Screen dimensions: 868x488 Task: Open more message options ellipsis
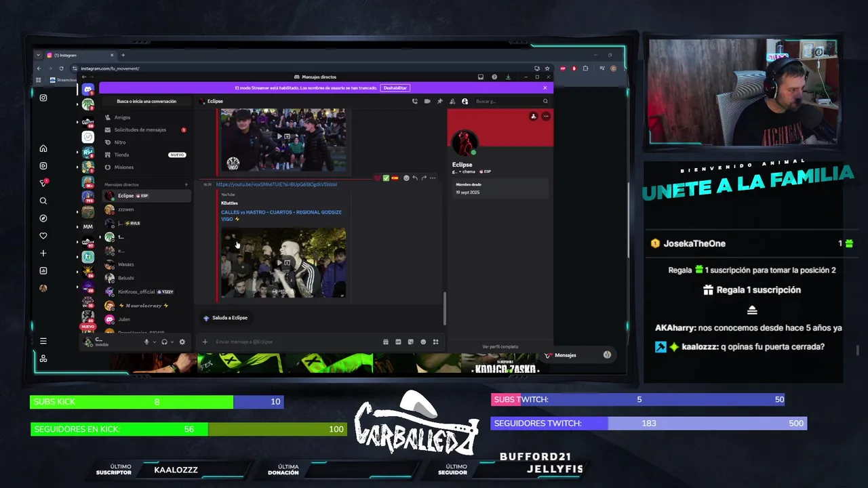coord(433,178)
